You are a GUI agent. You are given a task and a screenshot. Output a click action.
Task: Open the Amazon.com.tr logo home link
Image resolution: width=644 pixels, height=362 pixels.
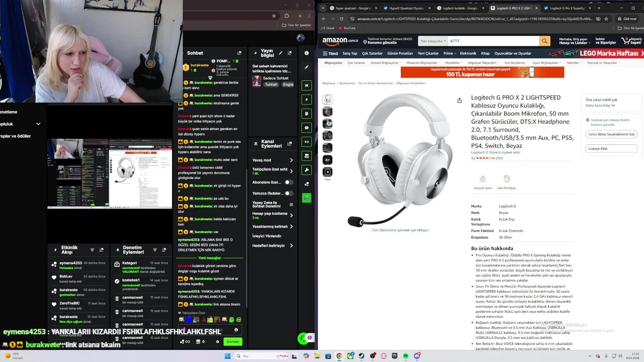341,41
